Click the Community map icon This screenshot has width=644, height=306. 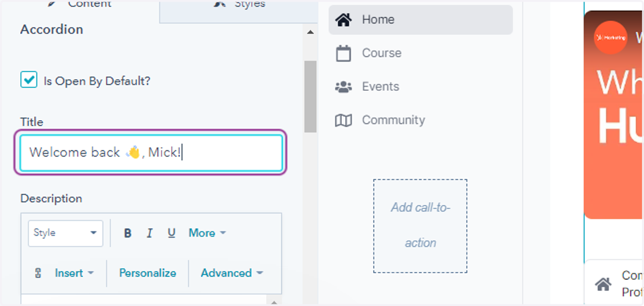[x=343, y=120]
